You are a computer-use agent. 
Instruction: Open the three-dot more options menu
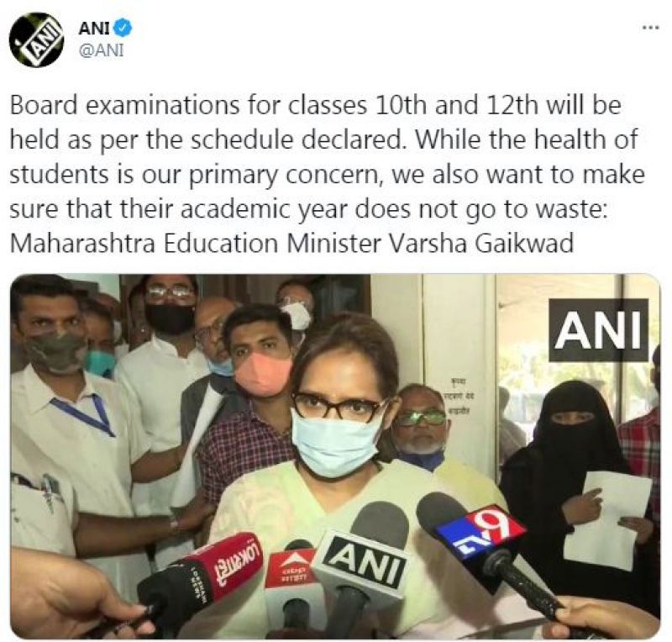click(x=650, y=28)
